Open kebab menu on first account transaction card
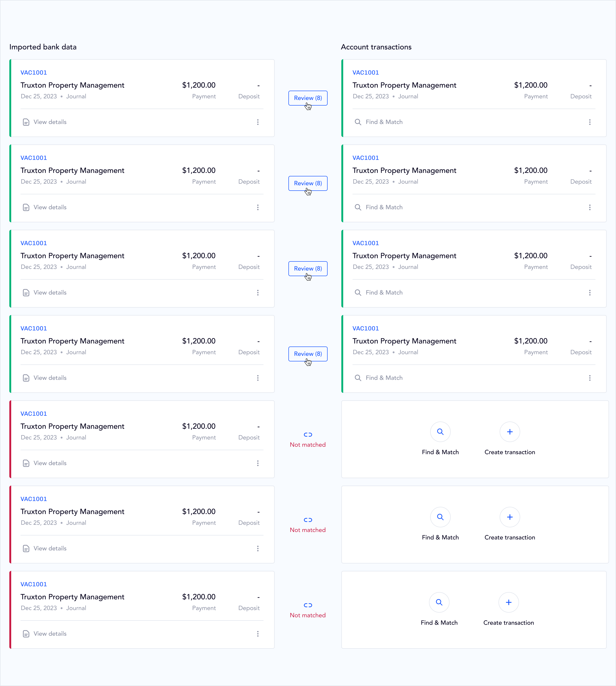The width and height of the screenshot is (616, 686). pos(590,122)
